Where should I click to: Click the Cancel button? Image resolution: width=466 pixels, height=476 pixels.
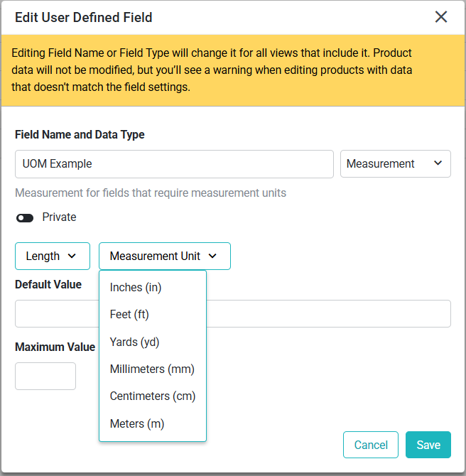(x=371, y=445)
